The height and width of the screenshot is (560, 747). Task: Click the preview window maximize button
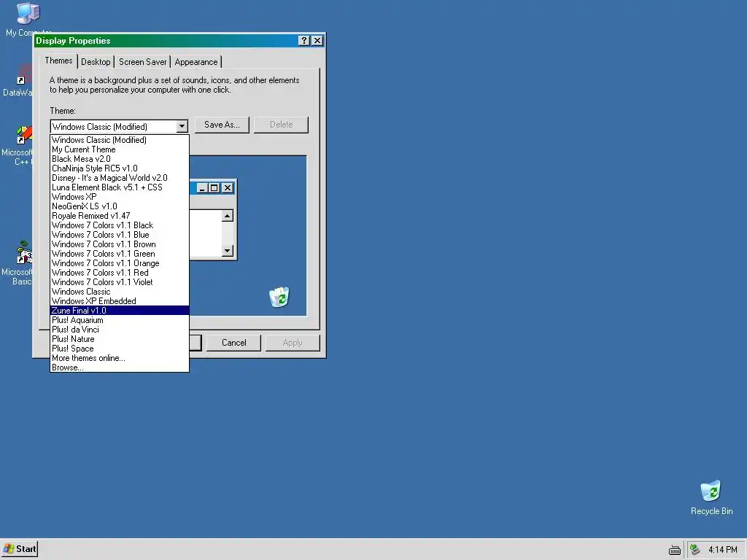click(x=214, y=188)
